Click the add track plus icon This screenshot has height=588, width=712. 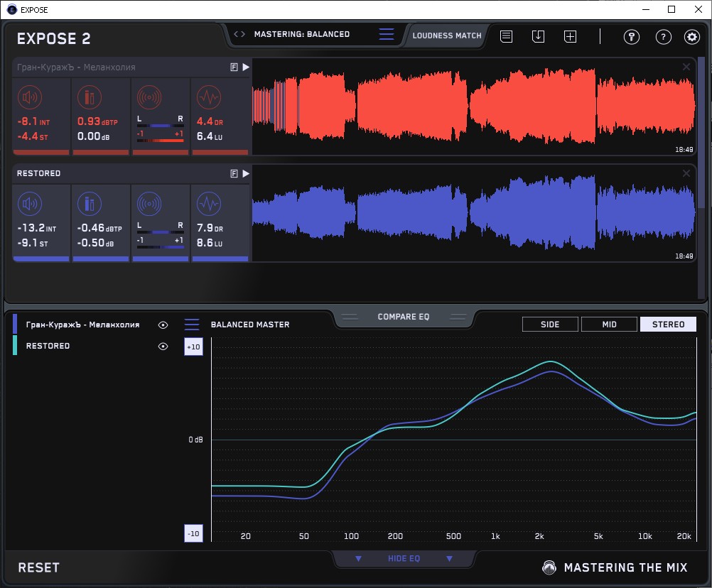coord(570,37)
